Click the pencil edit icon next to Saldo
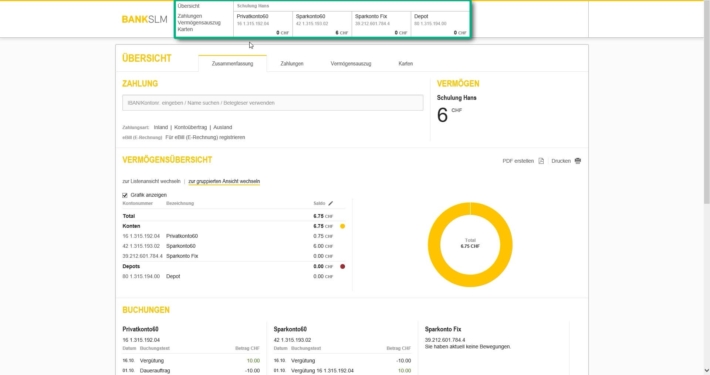 [331, 203]
